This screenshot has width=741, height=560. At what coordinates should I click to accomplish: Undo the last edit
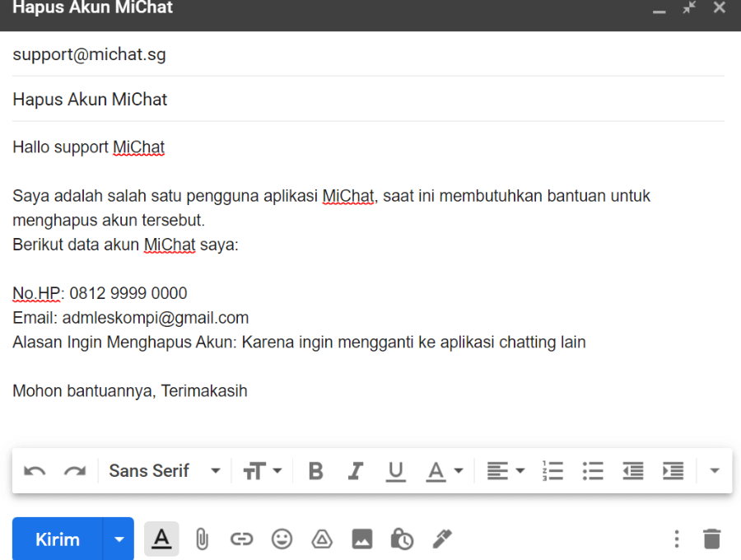pos(35,471)
